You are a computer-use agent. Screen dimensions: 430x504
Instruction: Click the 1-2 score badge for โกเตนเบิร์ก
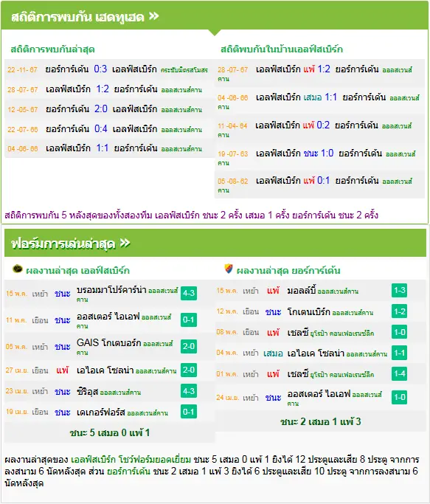(x=400, y=311)
